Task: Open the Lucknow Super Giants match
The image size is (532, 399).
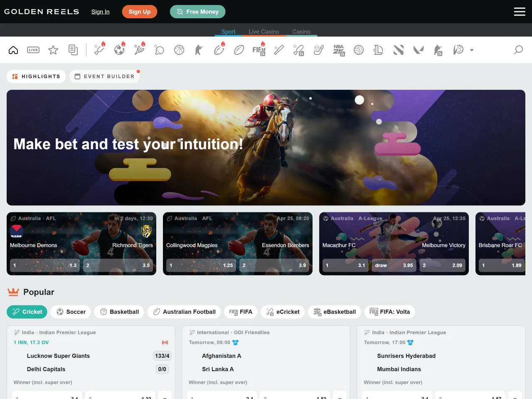Action: tap(58, 356)
